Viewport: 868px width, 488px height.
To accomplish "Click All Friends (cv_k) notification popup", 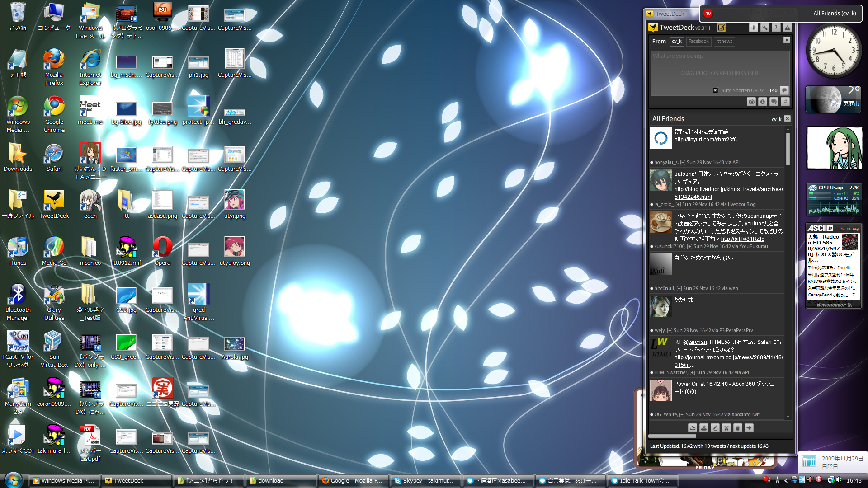I will point(781,14).
